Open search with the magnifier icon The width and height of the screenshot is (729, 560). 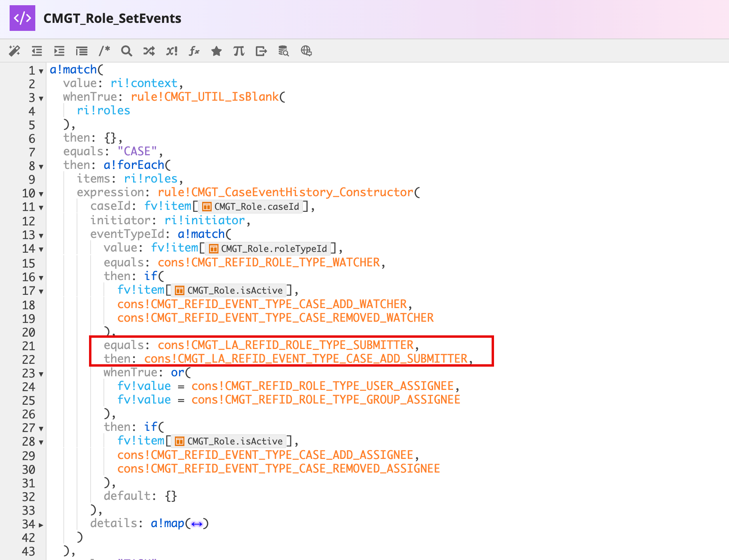point(127,51)
